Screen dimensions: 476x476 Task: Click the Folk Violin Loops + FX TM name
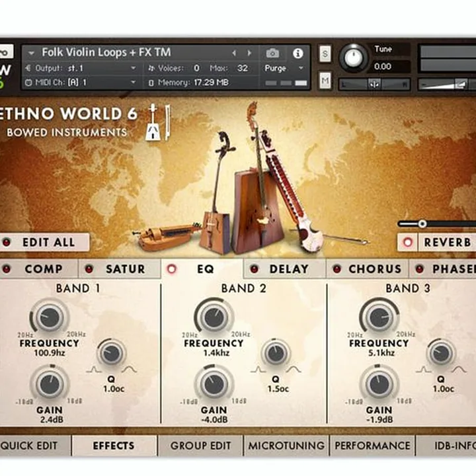(x=106, y=52)
